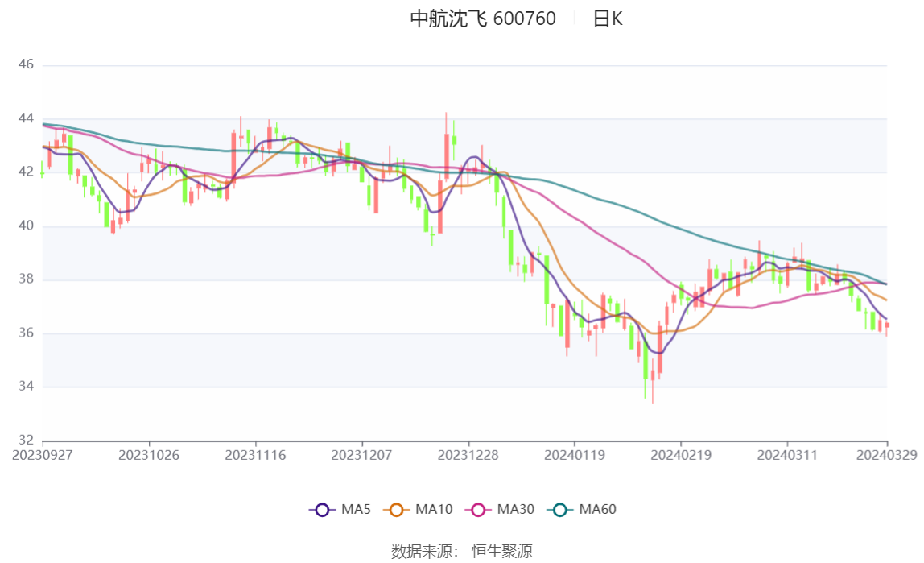This screenshot has width=924, height=563.
Task: Toggle the MA5 text label in legend
Action: point(357,509)
